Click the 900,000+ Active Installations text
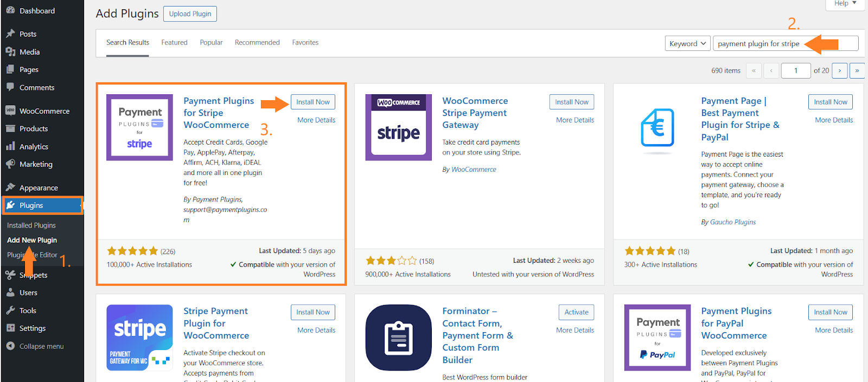 [x=408, y=274]
